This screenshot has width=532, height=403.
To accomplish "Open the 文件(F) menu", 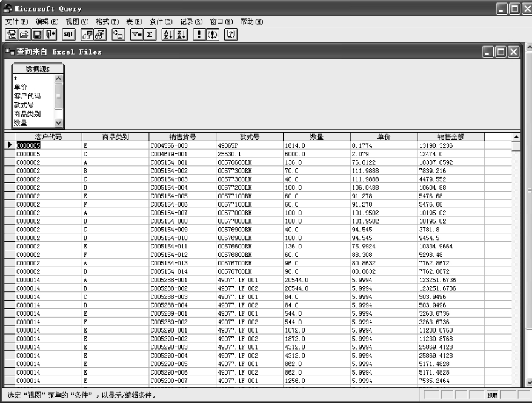I will coord(16,22).
